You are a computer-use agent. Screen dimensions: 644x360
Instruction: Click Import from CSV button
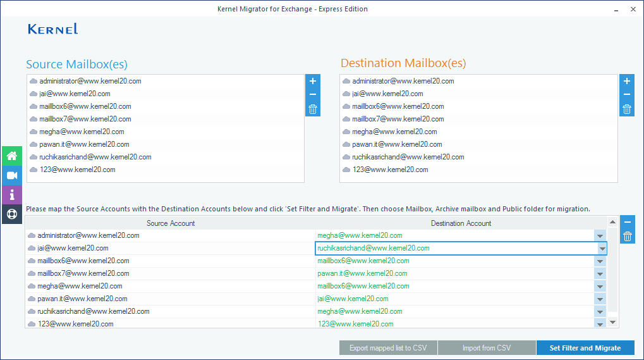point(487,348)
